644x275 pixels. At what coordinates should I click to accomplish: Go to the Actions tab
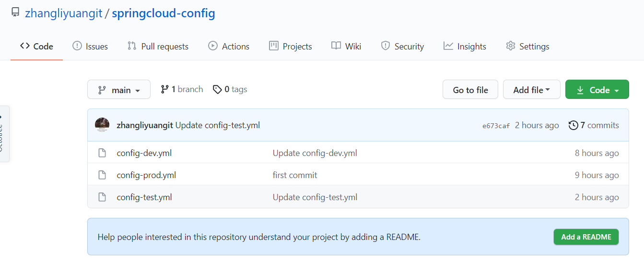[x=229, y=46]
